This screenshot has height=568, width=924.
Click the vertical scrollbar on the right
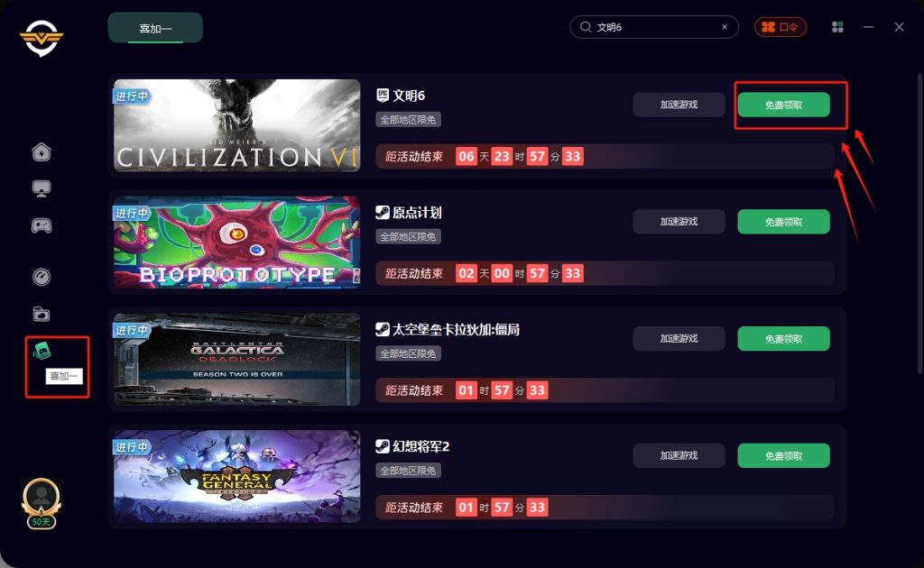click(919, 224)
